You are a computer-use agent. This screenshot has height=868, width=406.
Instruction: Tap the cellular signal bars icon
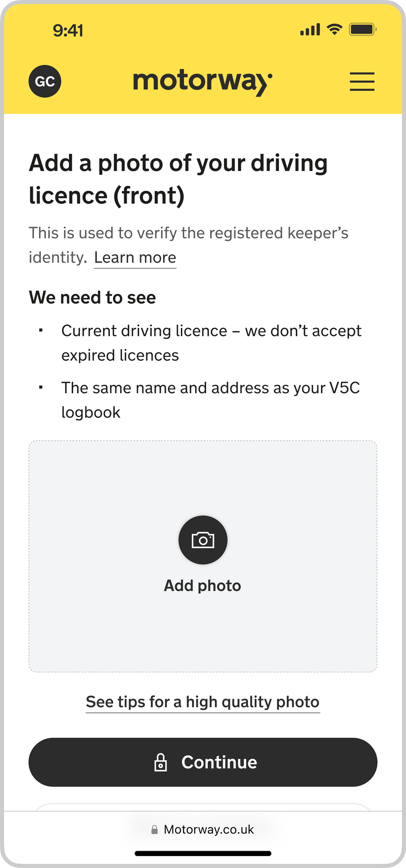click(x=310, y=30)
